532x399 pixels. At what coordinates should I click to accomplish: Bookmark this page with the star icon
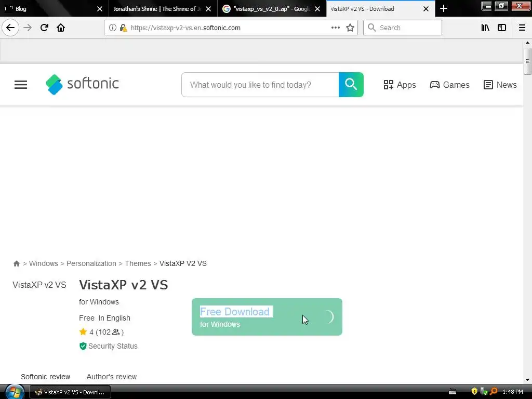click(350, 28)
